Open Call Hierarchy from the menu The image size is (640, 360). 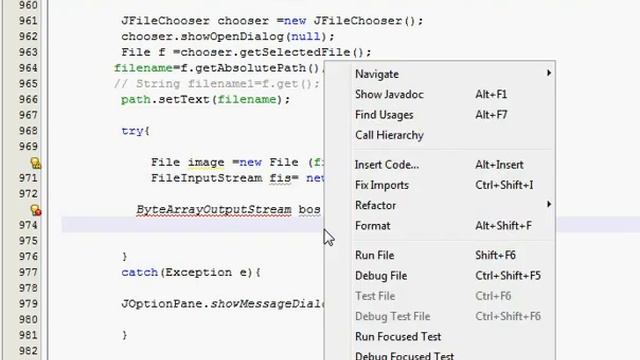click(440, 135)
